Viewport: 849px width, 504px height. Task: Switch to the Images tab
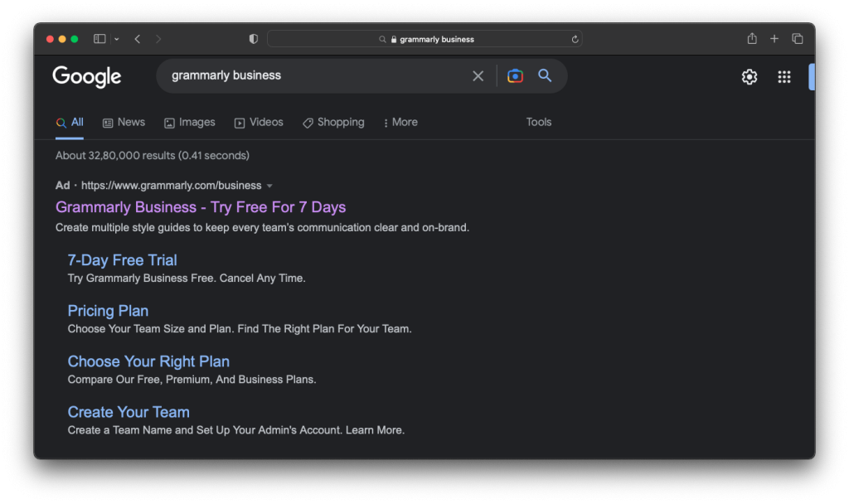pyautogui.click(x=189, y=122)
